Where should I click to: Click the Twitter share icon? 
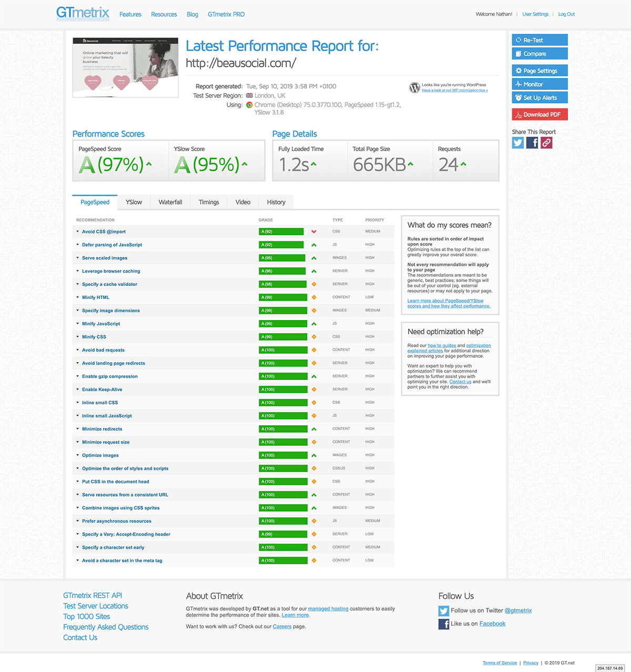(518, 143)
